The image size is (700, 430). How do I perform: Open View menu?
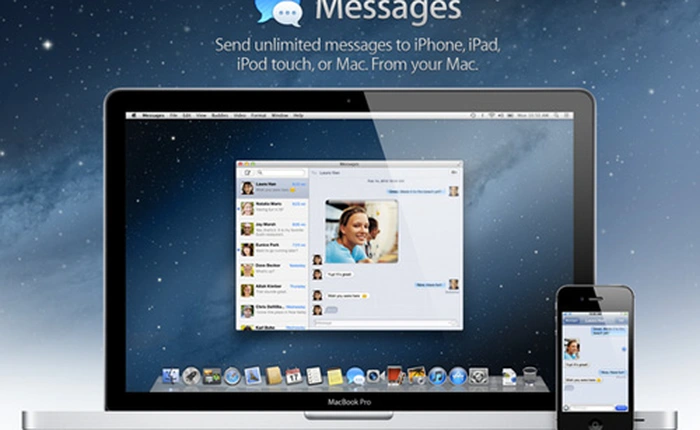[x=201, y=115]
